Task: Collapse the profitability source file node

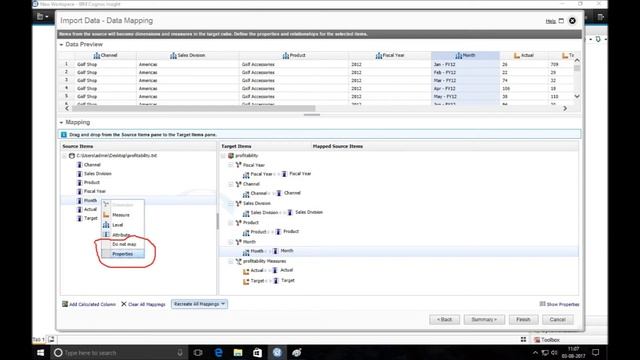Action: click(64, 156)
